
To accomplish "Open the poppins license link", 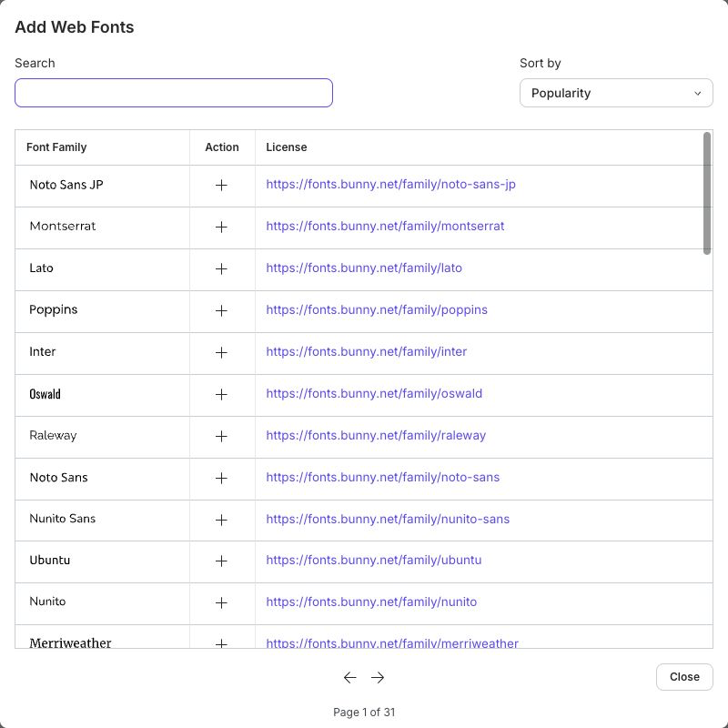I will (377, 309).
